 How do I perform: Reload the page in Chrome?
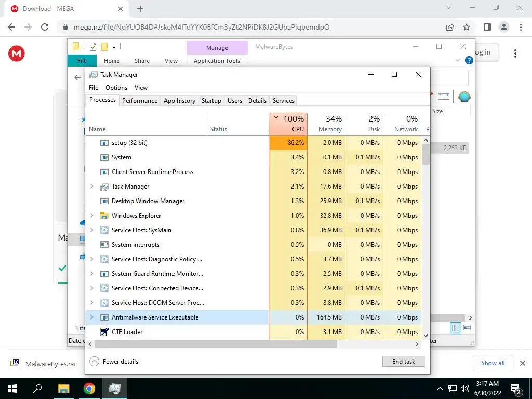pos(45,27)
